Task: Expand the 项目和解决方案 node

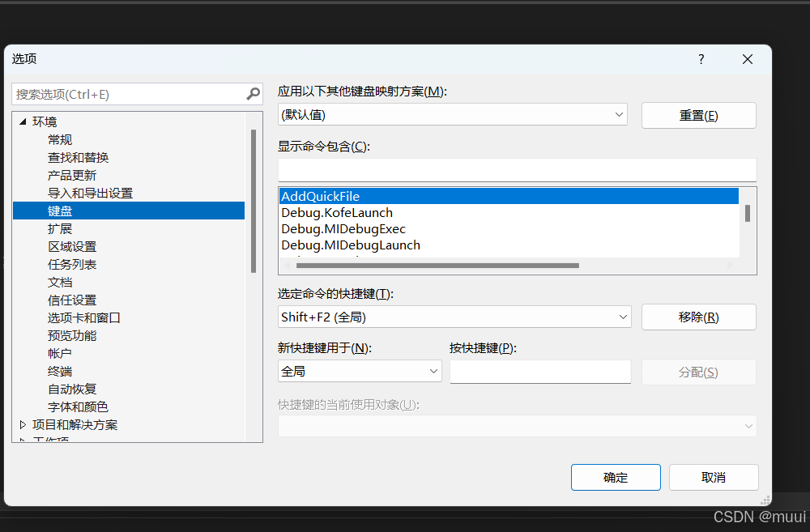Action: pos(23,424)
